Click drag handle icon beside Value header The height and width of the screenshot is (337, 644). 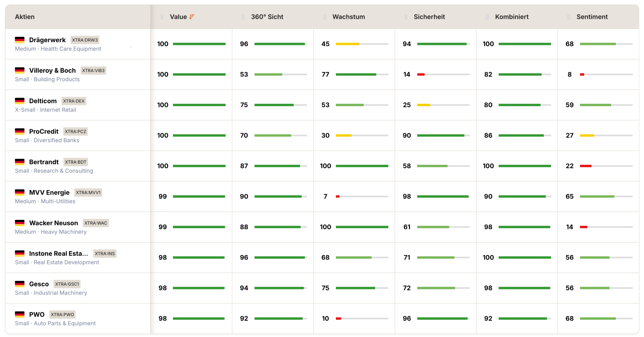(162, 17)
